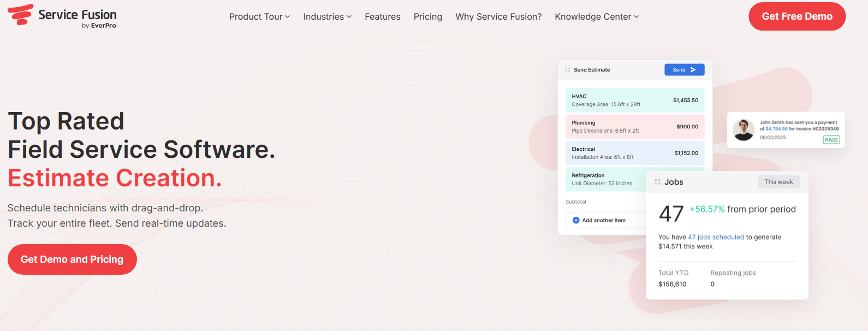
Task: Click the Send Estimate card title
Action: pos(592,70)
